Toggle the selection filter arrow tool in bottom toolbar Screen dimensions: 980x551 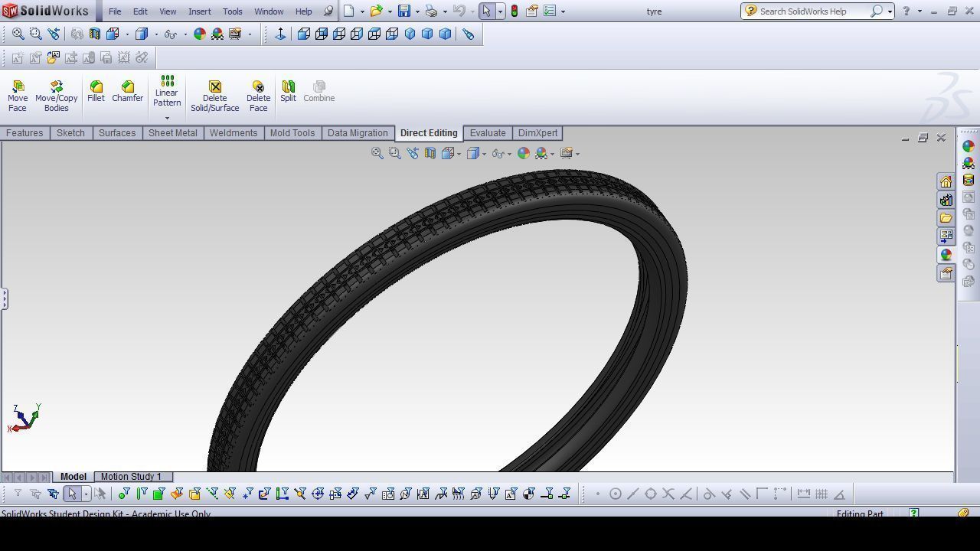(x=72, y=494)
